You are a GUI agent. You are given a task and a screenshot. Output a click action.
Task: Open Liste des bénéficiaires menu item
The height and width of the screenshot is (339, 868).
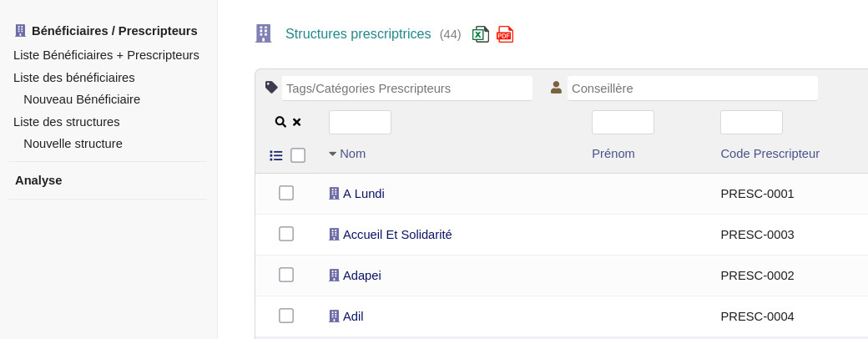pos(74,78)
